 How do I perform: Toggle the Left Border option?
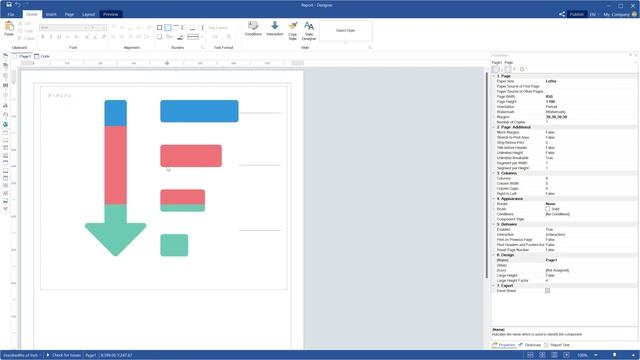184,27
